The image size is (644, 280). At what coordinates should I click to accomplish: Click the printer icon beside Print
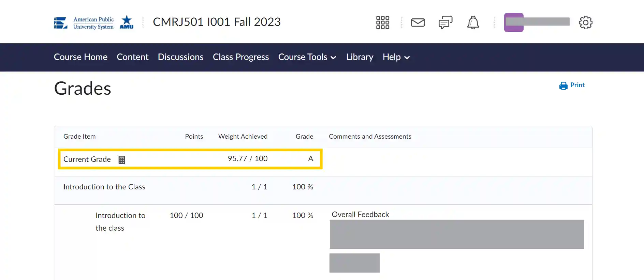pos(563,85)
